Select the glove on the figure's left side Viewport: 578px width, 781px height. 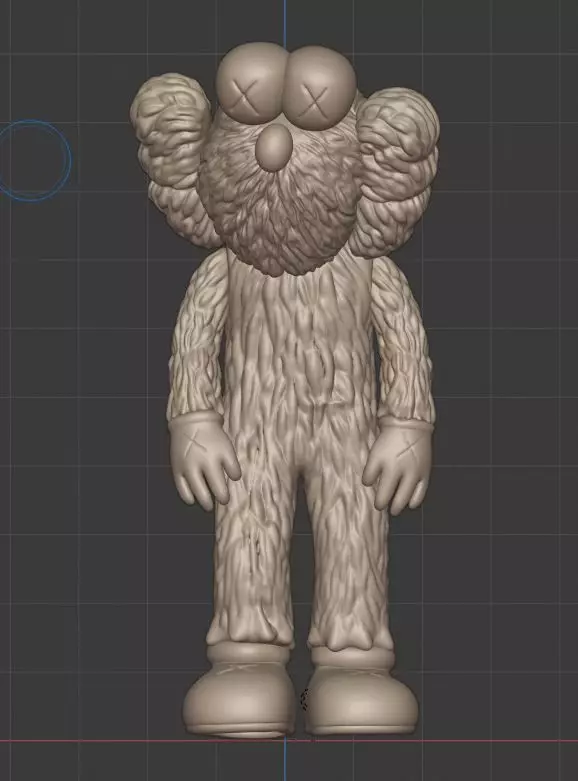[204, 459]
